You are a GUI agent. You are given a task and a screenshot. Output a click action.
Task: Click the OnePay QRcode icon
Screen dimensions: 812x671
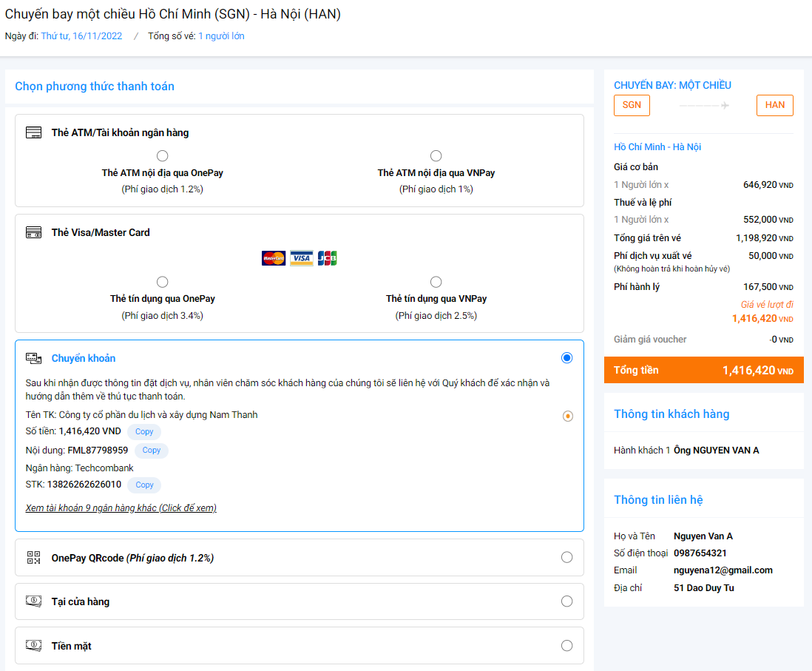(33, 558)
